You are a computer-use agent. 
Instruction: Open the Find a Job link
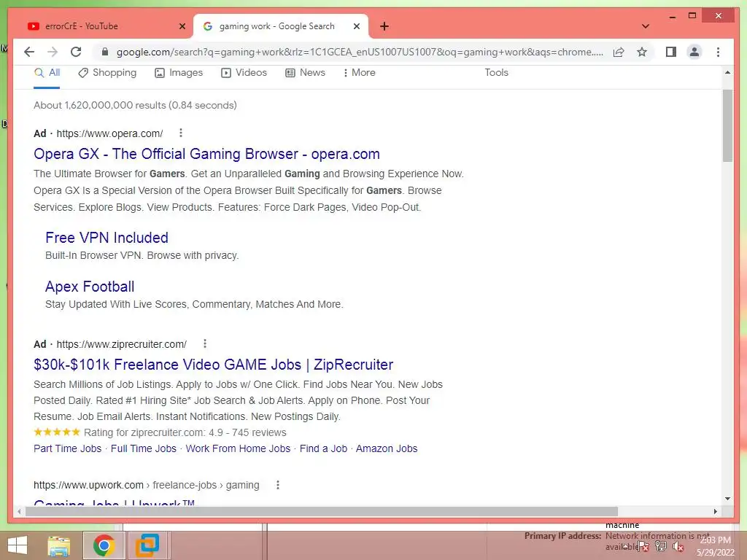coord(323,448)
